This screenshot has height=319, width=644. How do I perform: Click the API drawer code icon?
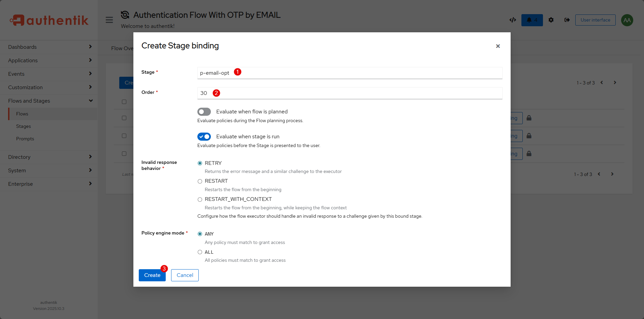513,20
